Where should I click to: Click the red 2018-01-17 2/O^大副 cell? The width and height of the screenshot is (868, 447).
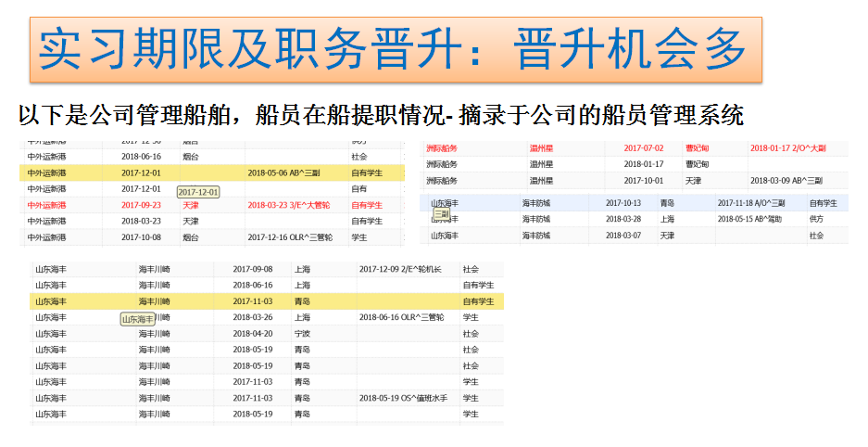tap(786, 148)
